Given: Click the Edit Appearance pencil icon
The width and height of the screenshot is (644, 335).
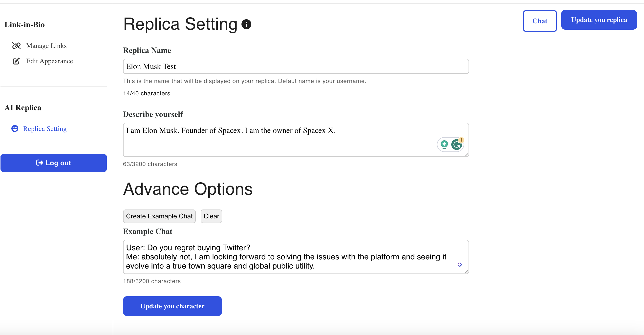Looking at the screenshot, I should (16, 61).
